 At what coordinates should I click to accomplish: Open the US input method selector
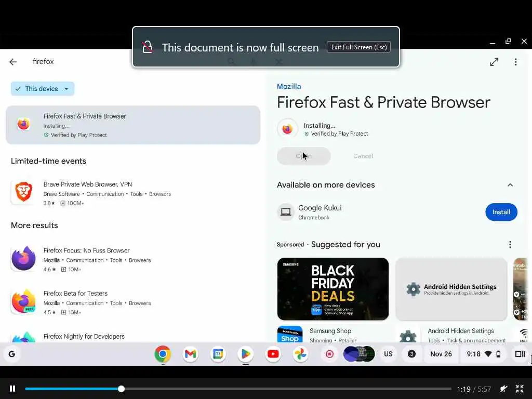coord(388,354)
